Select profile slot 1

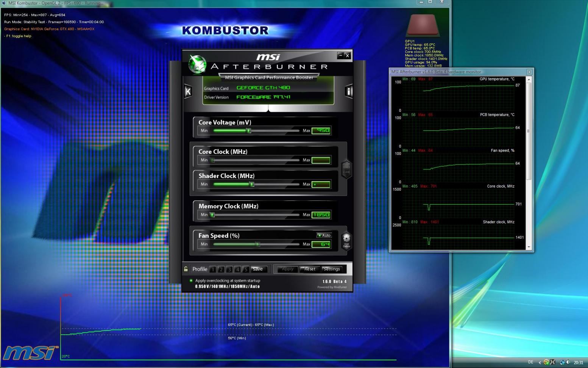(x=213, y=269)
